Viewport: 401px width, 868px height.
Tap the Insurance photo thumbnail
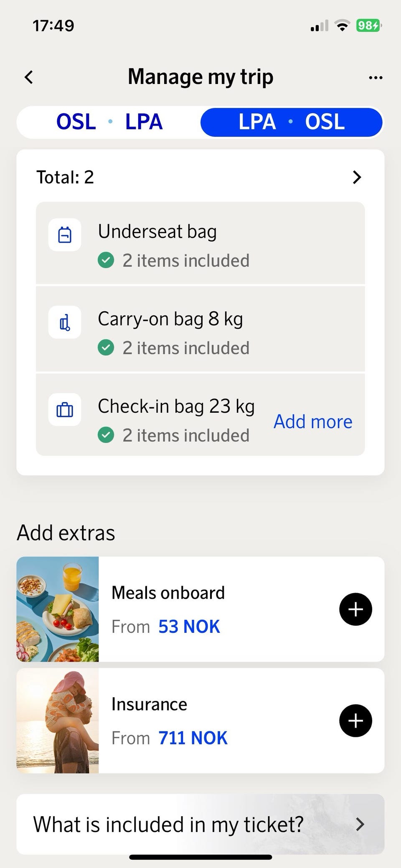click(58, 721)
